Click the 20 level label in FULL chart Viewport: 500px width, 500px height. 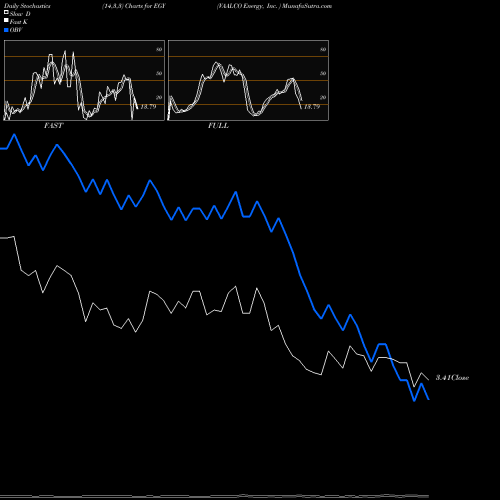pyautogui.click(x=323, y=97)
